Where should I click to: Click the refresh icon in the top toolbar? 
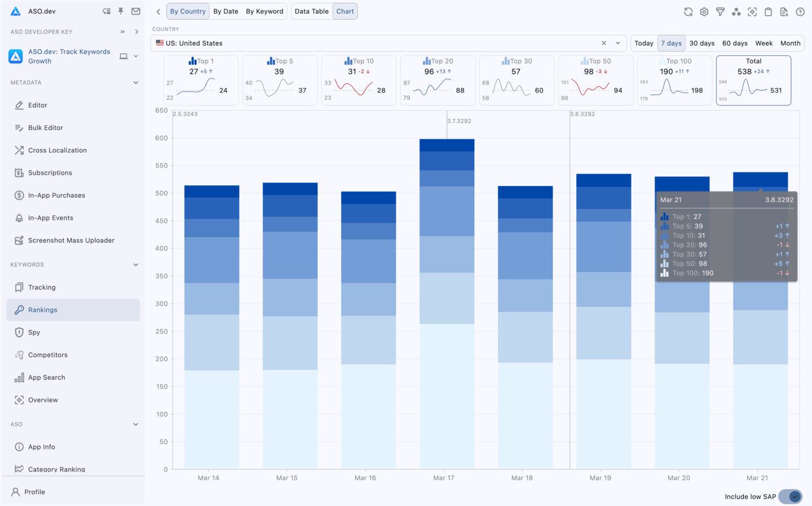pos(688,11)
